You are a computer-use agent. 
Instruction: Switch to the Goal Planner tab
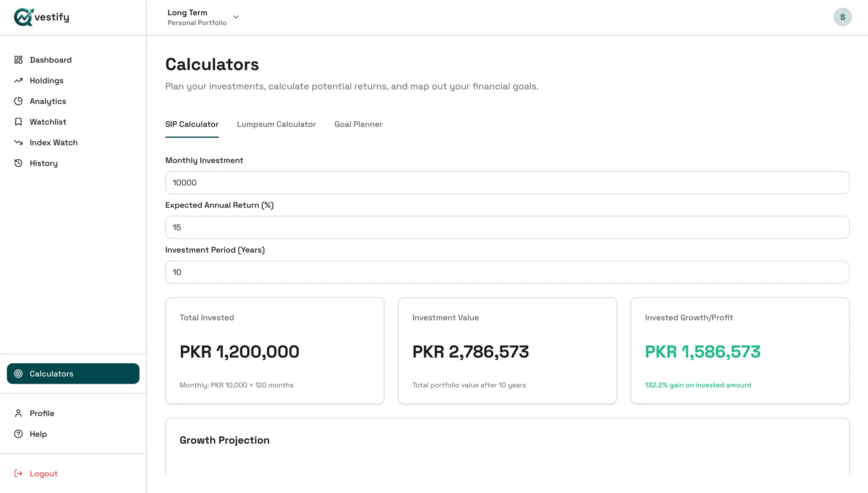click(x=359, y=124)
